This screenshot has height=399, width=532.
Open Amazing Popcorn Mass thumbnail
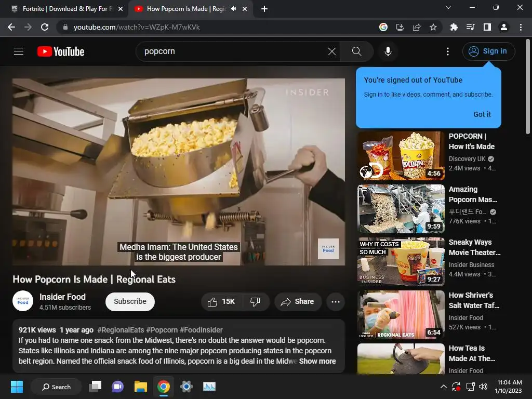click(401, 209)
